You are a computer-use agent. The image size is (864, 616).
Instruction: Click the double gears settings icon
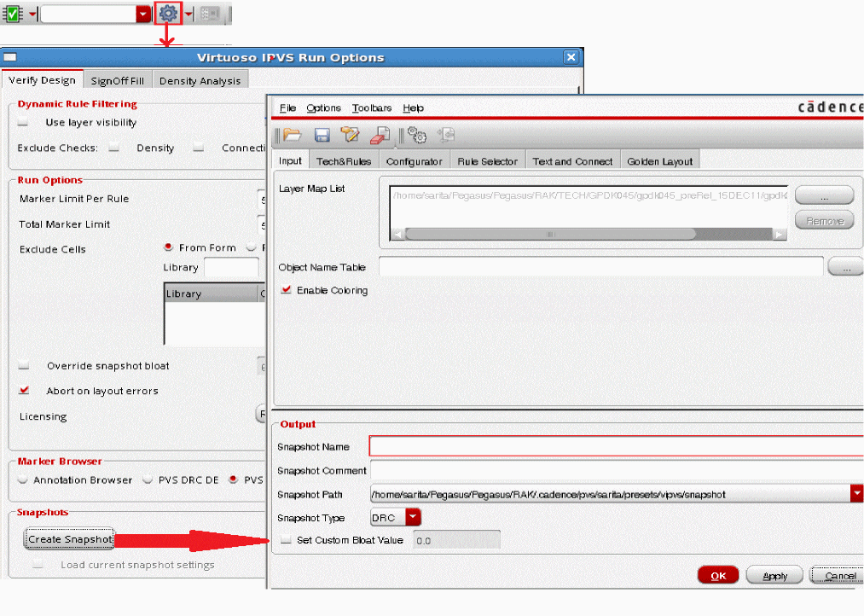point(416,135)
